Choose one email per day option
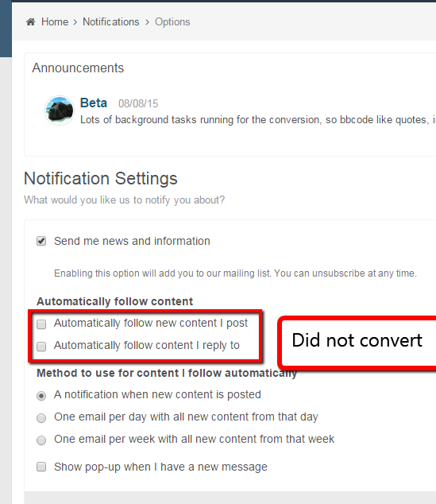436x504 pixels. (x=41, y=418)
